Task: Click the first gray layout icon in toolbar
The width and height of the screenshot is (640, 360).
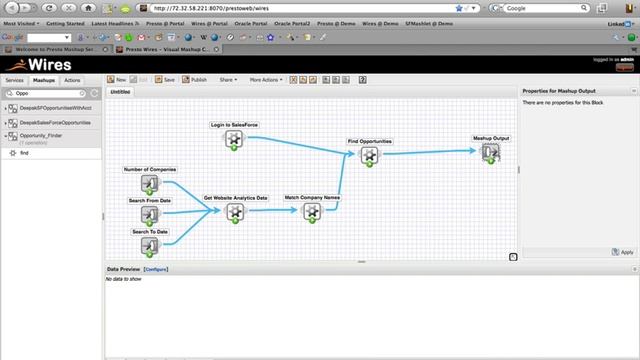Action: pos(326,80)
